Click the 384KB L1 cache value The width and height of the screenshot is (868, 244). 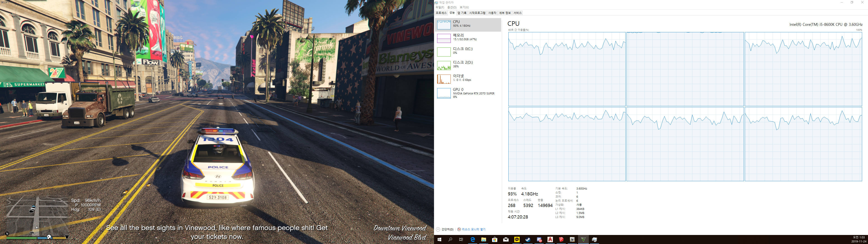pyautogui.click(x=580, y=209)
